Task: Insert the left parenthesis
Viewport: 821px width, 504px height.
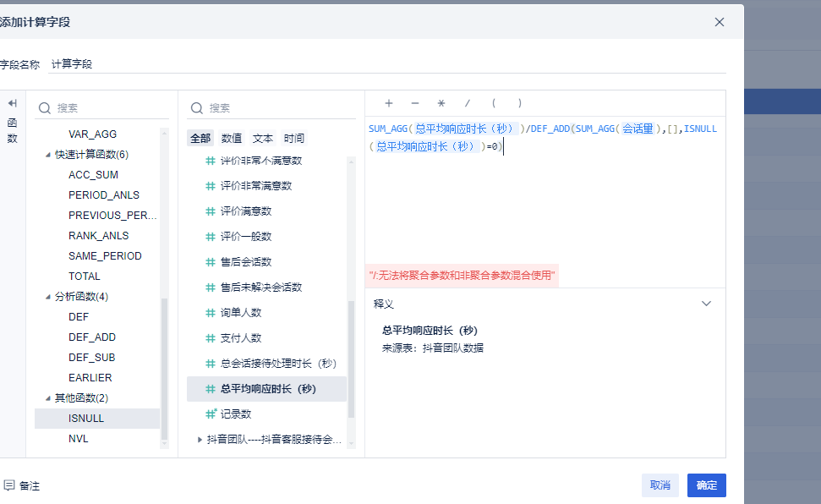Action: (x=494, y=103)
